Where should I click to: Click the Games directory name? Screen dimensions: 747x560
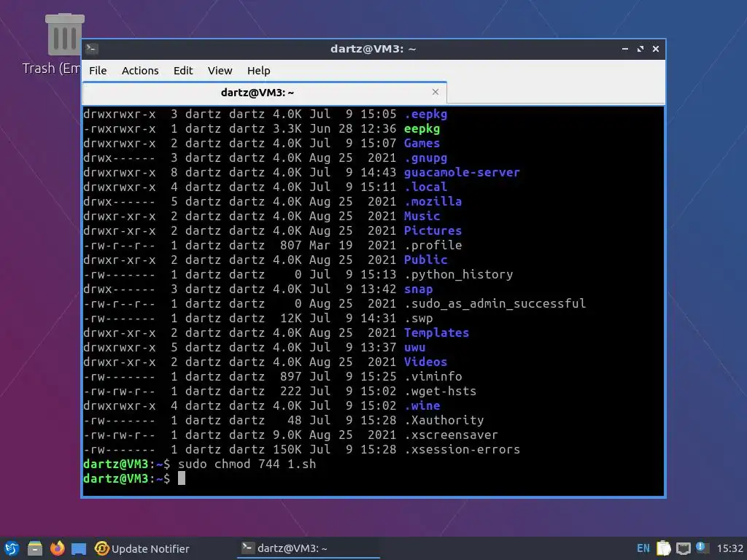point(422,144)
